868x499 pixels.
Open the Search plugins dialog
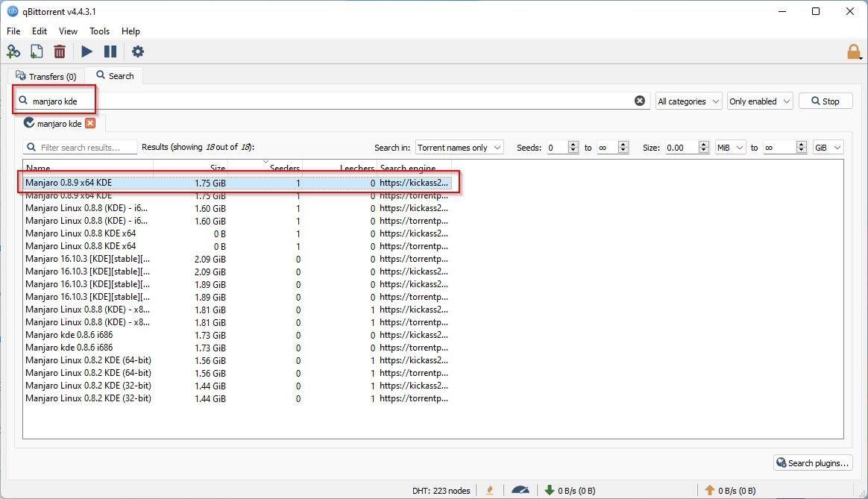[x=813, y=462]
